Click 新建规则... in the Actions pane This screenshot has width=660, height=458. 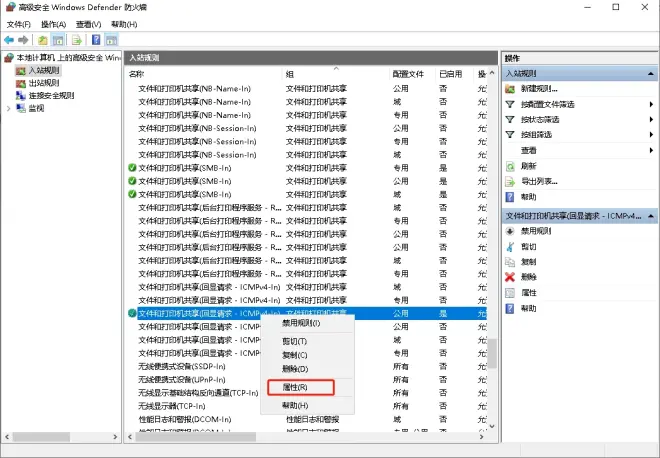(539, 89)
